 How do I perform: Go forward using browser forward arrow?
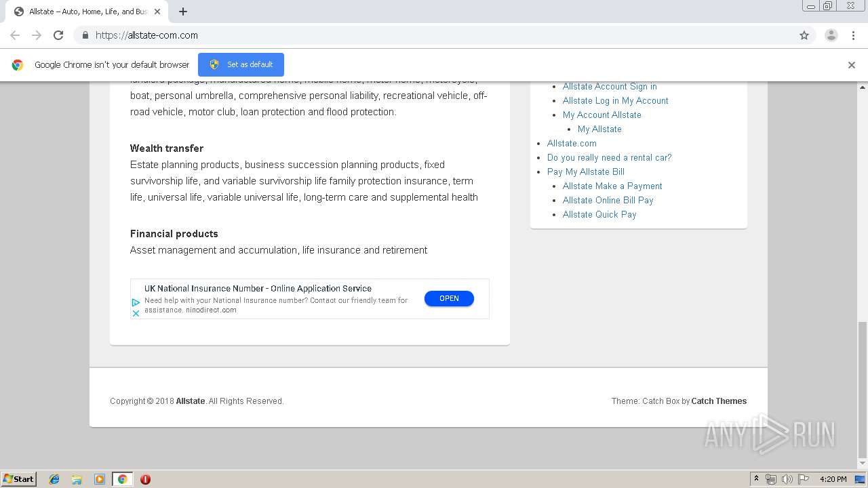[37, 35]
